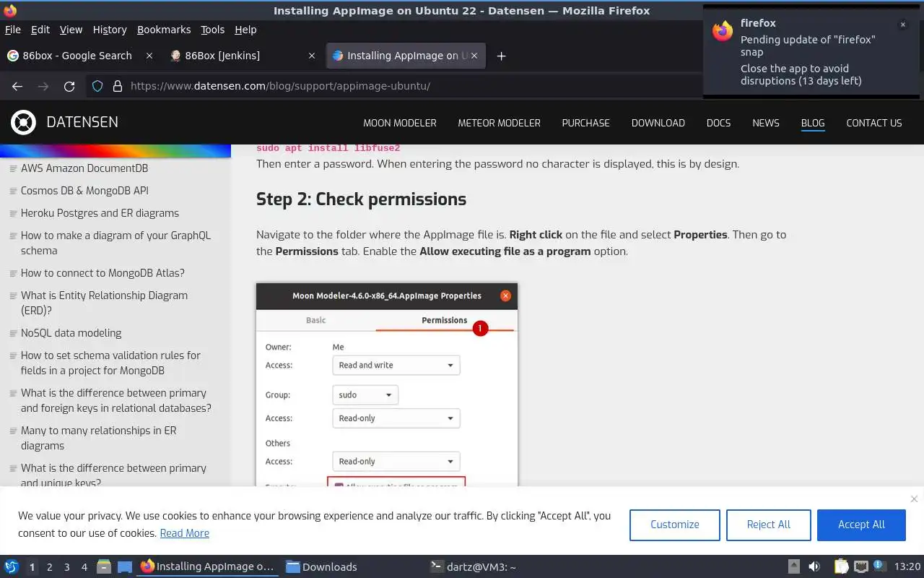Go to PURCHASE page
924x578 pixels.
click(585, 123)
